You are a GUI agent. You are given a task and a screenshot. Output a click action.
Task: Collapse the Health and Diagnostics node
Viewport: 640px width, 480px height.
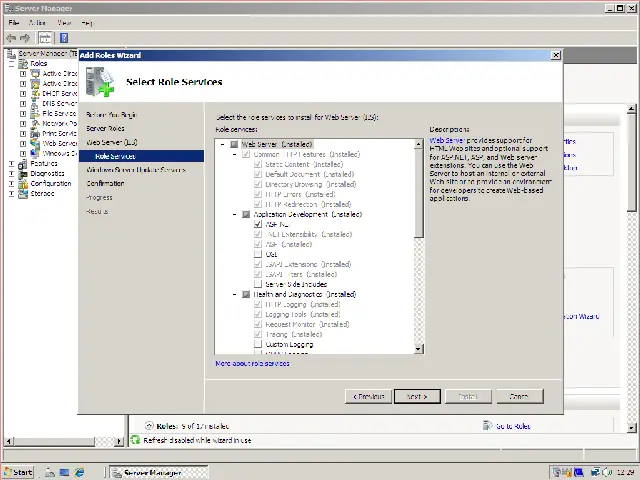[x=235, y=294]
